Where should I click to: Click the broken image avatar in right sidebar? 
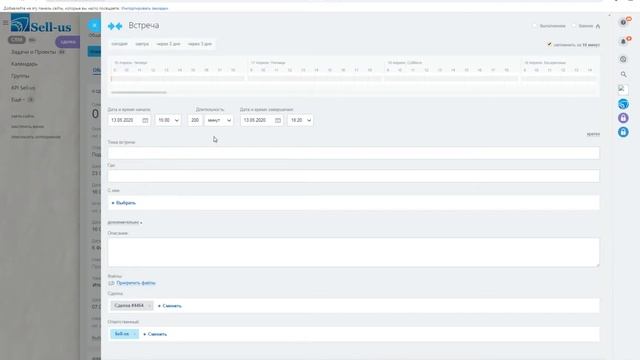(622, 89)
